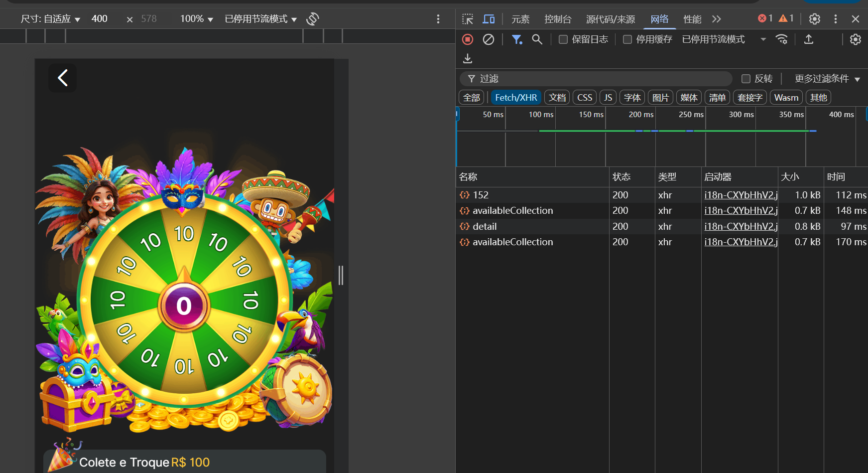Select the 清单 filter type
This screenshot has width=868, height=473.
pos(718,98)
